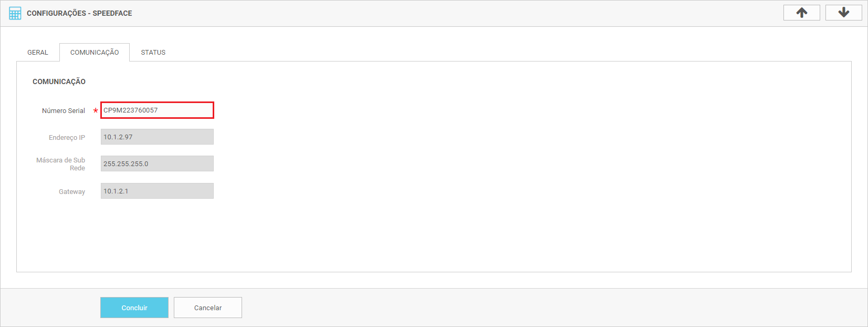The width and height of the screenshot is (868, 327).
Task: Click the red required-field asterisk
Action: point(96,111)
